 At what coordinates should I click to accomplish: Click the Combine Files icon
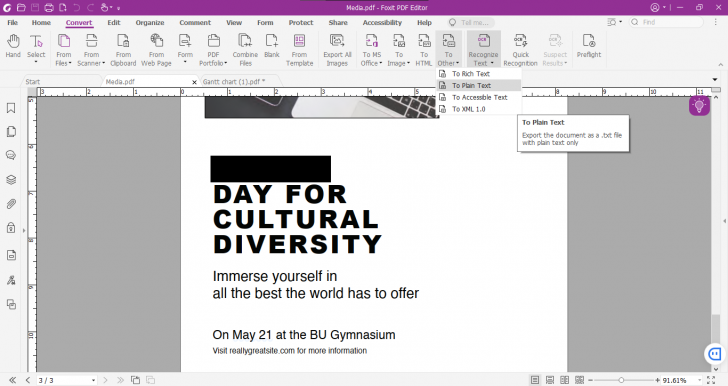245,41
